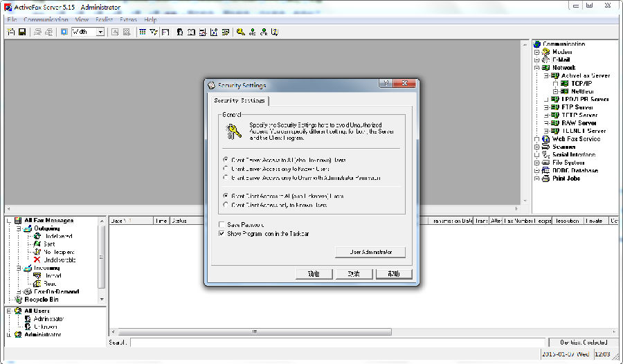This screenshot has height=364, width=623.
Task: Click the File System drive icon
Action: (x=546, y=163)
